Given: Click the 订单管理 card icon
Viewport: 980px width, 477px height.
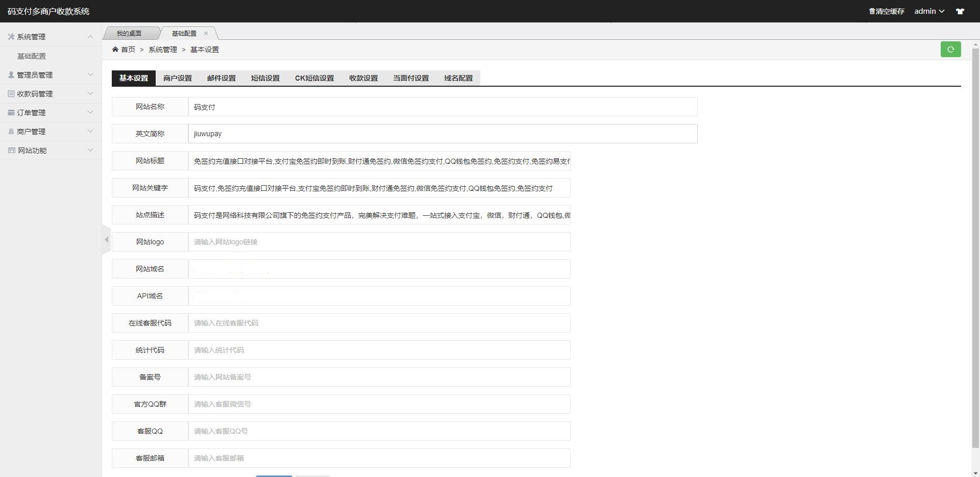Looking at the screenshot, I should [11, 113].
